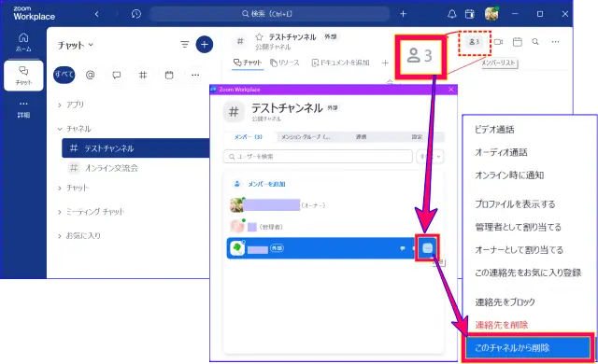Screen dimensions: 598x364
Task: Open the 設定 tab in dialog
Action: (x=417, y=136)
